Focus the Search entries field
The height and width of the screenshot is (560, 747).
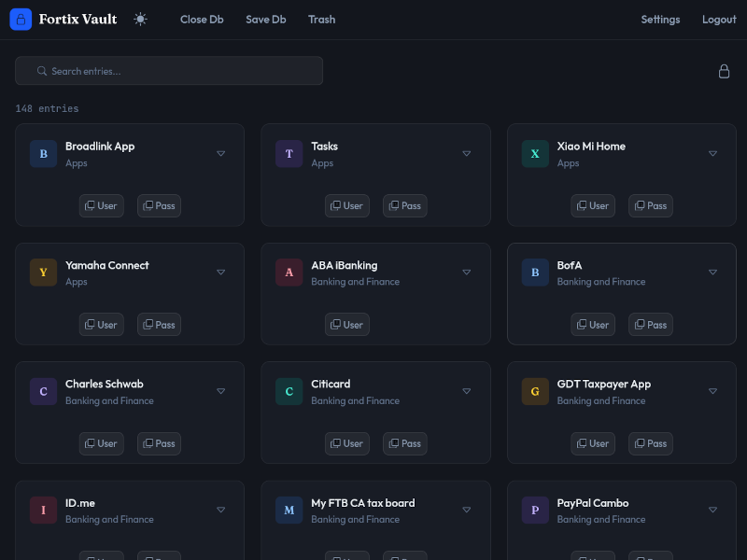pos(169,71)
